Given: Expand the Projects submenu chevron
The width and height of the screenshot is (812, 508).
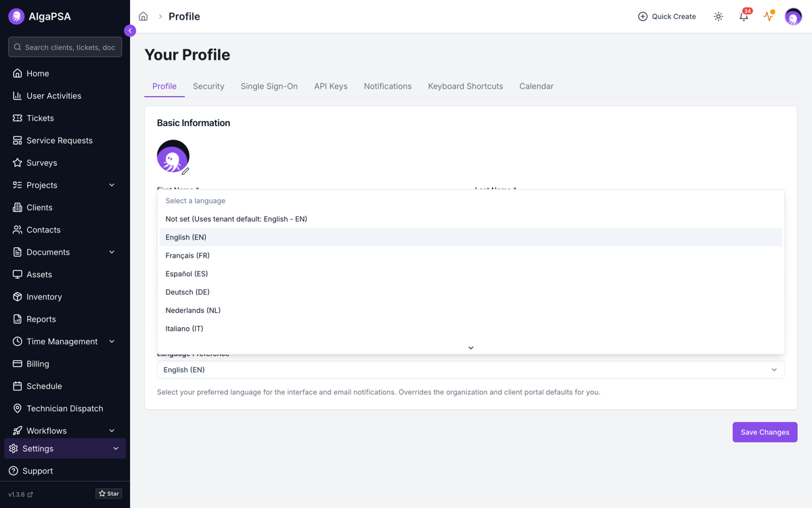Looking at the screenshot, I should pyautogui.click(x=112, y=185).
